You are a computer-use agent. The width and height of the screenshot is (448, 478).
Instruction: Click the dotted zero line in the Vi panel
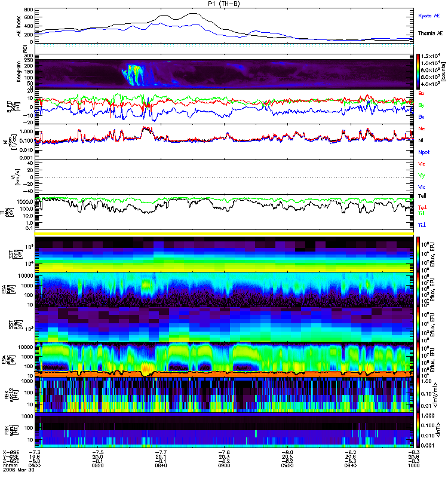point(224,177)
